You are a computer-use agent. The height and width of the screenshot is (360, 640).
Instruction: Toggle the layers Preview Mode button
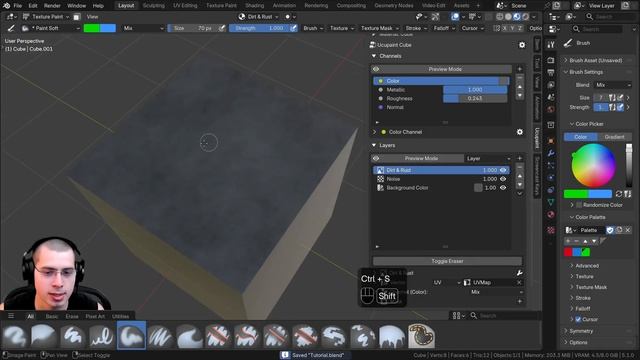tap(421, 158)
